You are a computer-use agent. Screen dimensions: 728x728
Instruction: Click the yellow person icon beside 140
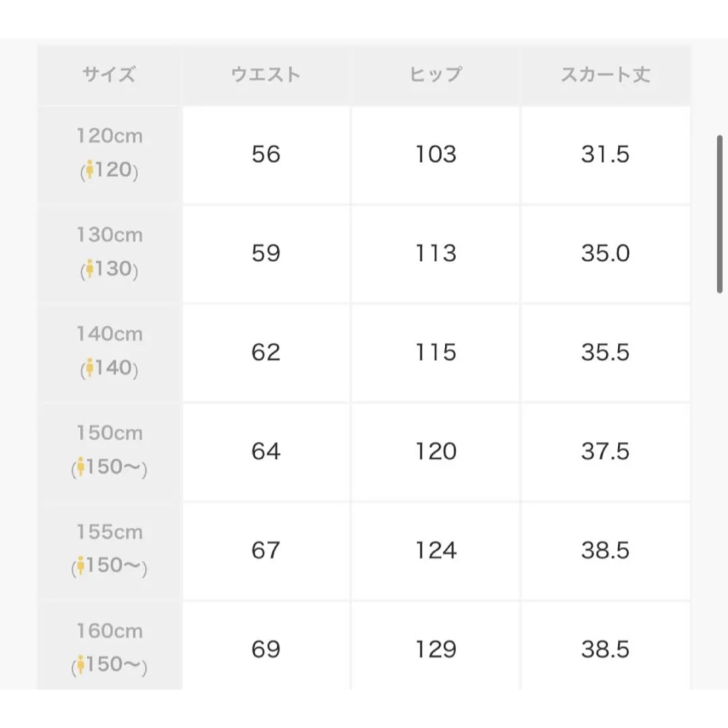(90, 368)
